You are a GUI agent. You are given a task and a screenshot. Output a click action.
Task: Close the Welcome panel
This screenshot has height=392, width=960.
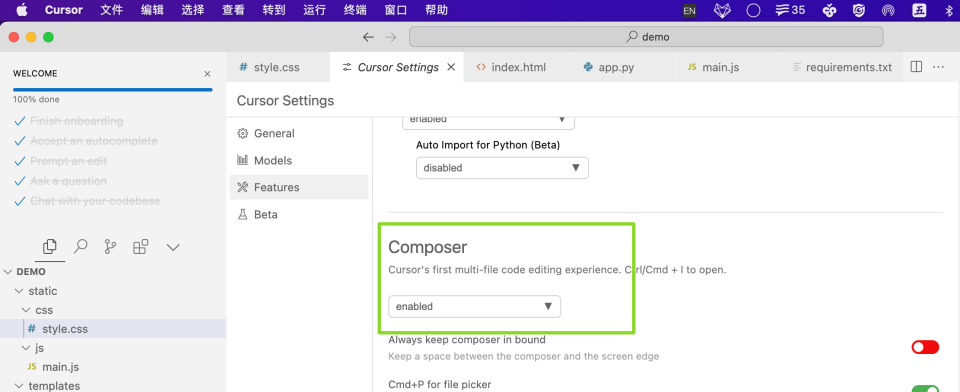(x=207, y=74)
